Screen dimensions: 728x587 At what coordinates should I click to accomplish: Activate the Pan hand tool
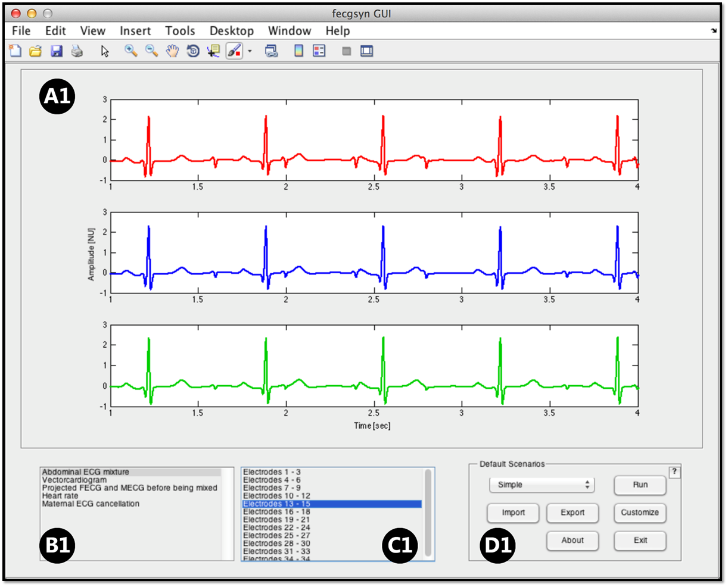[x=172, y=51]
